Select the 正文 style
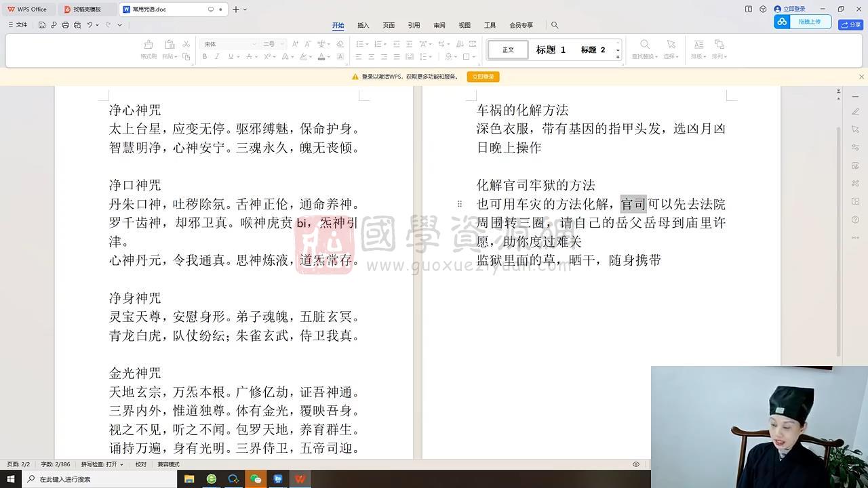The image size is (868, 488). (x=508, y=49)
